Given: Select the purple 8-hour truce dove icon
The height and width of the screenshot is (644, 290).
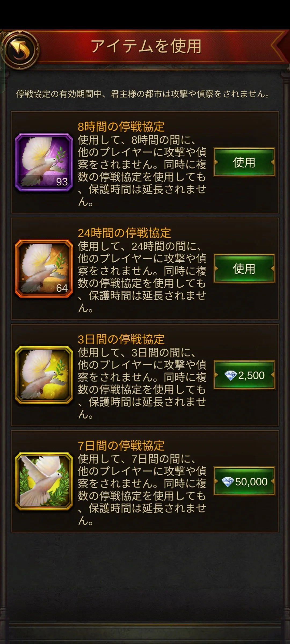Looking at the screenshot, I should [x=44, y=162].
